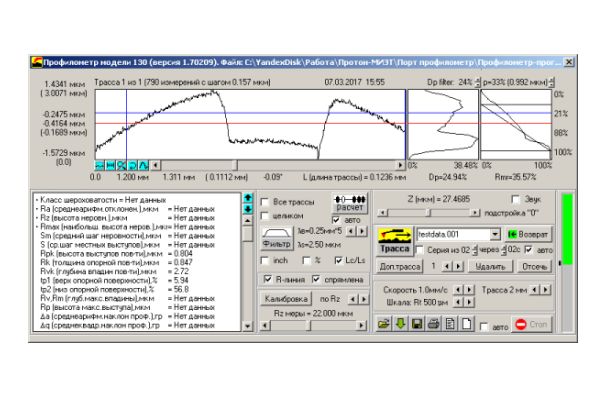The height and width of the screenshot is (400, 600).
Task: Click the Z position slider thumb
Action: click(430, 213)
